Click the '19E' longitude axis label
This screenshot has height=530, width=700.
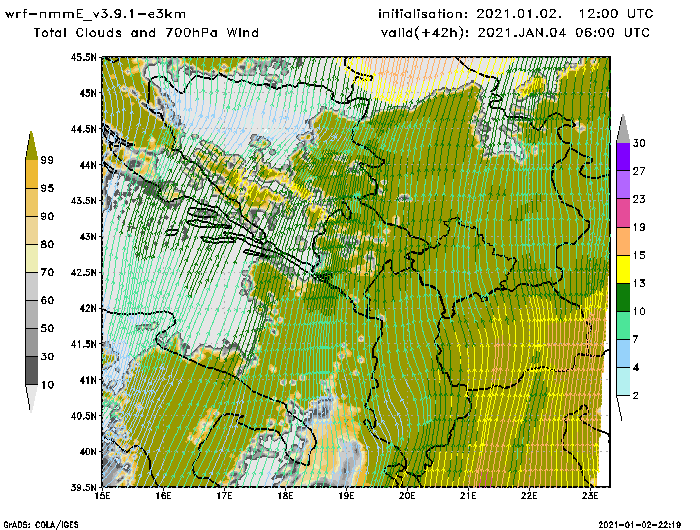coord(346,496)
